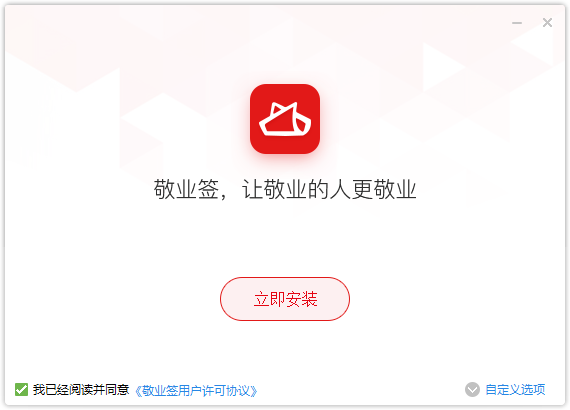Click the green checkmark agreement box
Image resolution: width=570 pixels, height=410 pixels.
[21, 390]
